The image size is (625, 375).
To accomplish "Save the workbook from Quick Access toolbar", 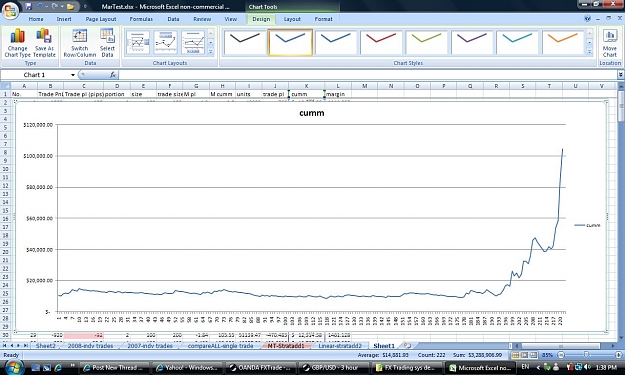I will coord(29,6).
